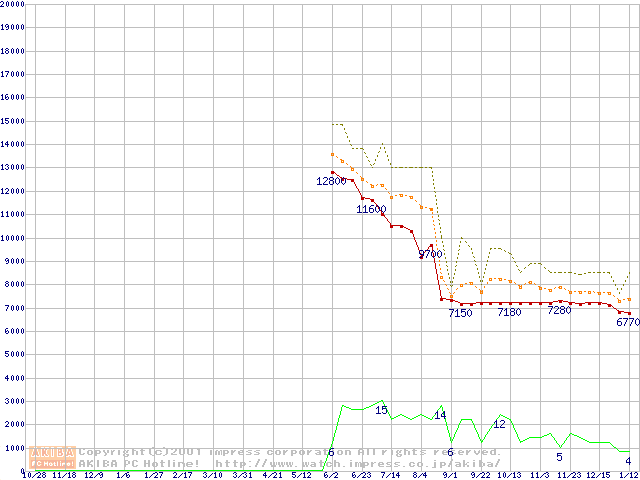Screen dimensions: 640x480
Task: Select the 6/23 date label
Action: tap(362, 476)
